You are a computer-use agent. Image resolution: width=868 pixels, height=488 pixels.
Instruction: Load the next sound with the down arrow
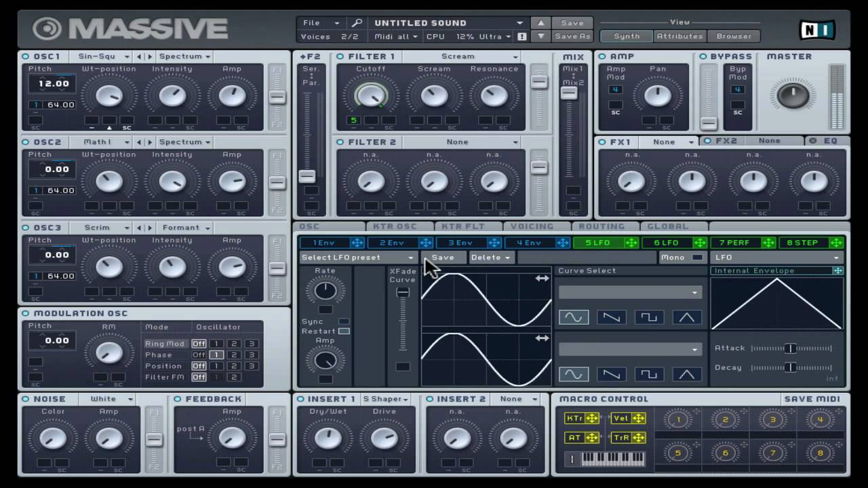click(540, 37)
